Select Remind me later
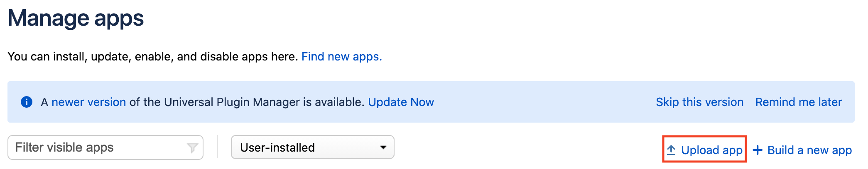 point(798,102)
